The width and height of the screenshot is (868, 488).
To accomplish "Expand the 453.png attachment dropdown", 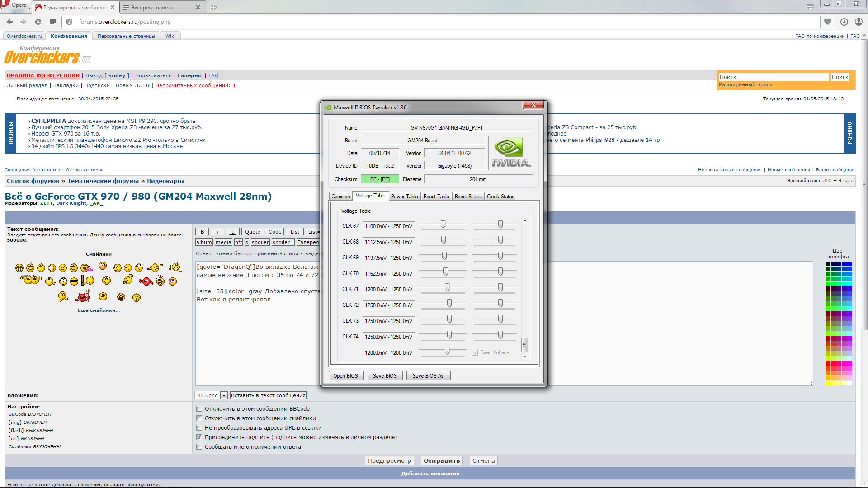I will (x=224, y=395).
